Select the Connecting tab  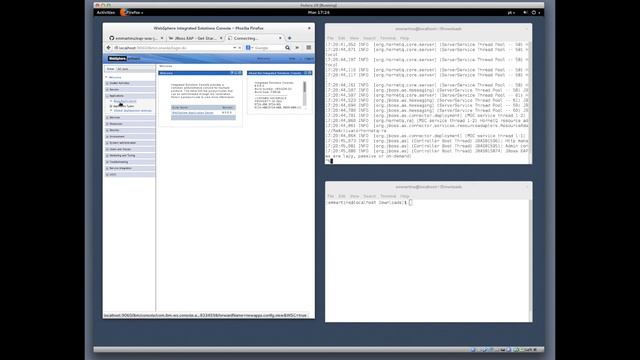pyautogui.click(x=254, y=38)
